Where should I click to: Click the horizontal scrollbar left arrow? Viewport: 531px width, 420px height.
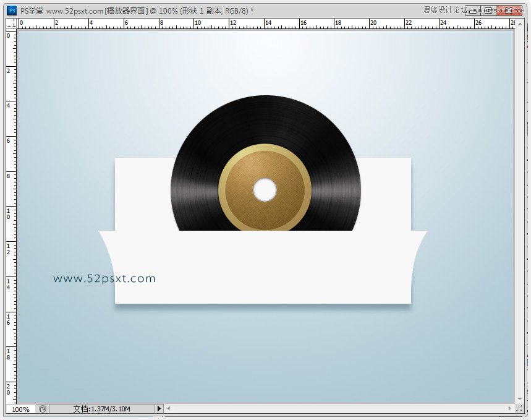[x=169, y=408]
